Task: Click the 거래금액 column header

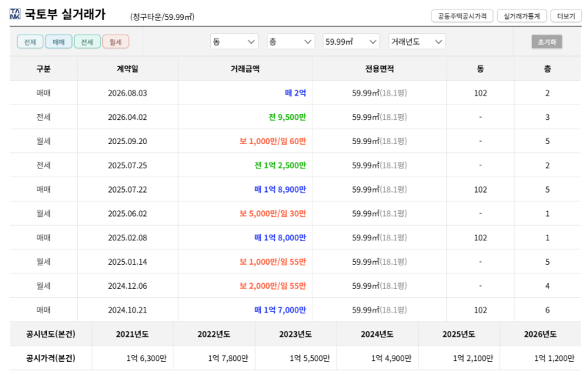Action: click(245, 68)
